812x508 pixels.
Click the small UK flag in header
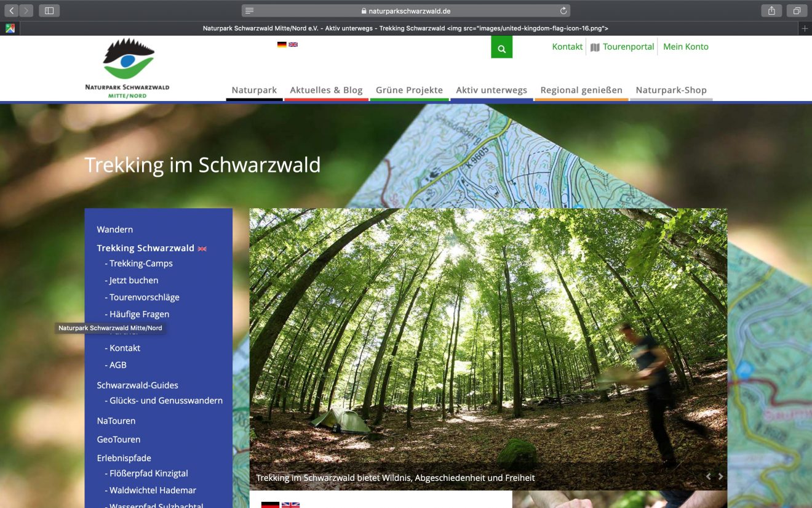[293, 44]
